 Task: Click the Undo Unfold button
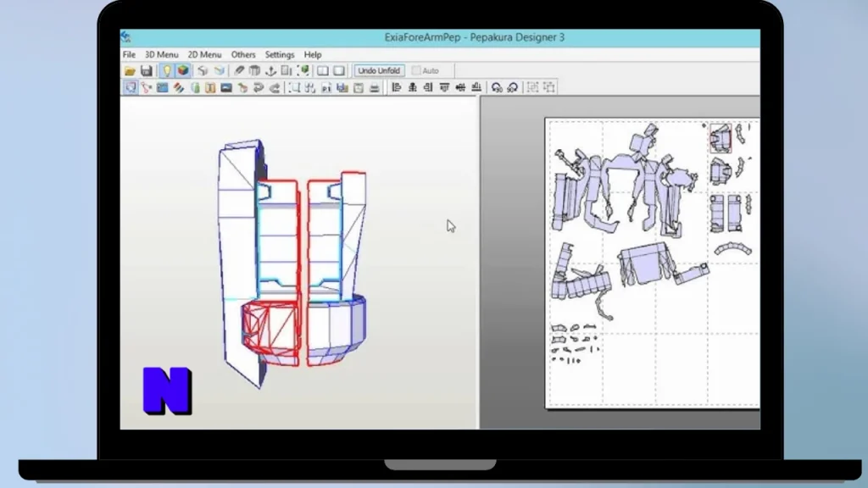tap(379, 71)
